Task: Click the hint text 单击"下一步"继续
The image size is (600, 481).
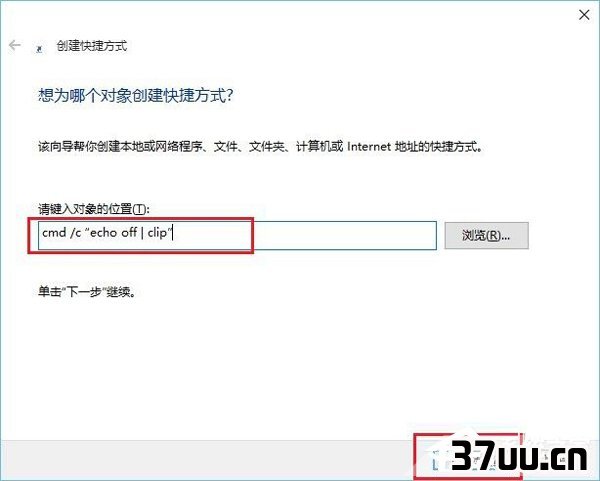Action: click(x=87, y=292)
